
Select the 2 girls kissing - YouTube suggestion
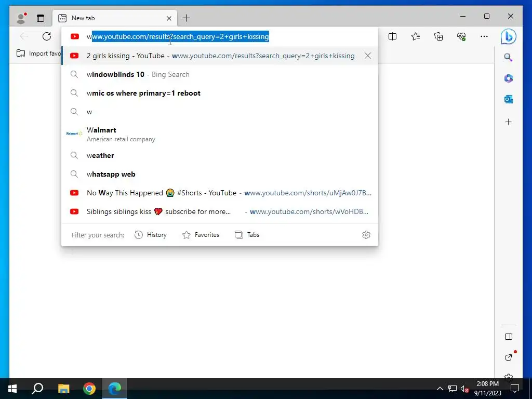tap(220, 56)
